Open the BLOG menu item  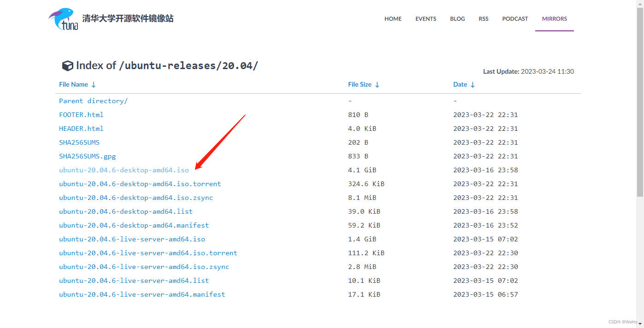pos(458,19)
